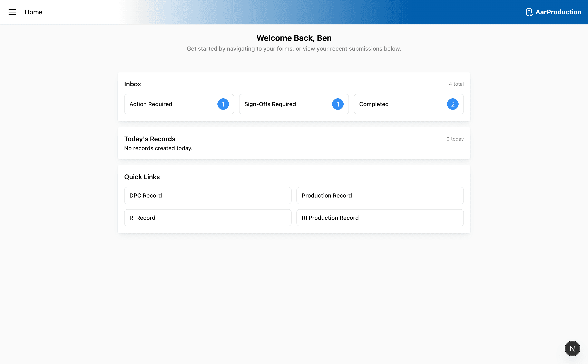588x364 pixels.
Task: Click the No records created today text
Action: pyautogui.click(x=158, y=148)
